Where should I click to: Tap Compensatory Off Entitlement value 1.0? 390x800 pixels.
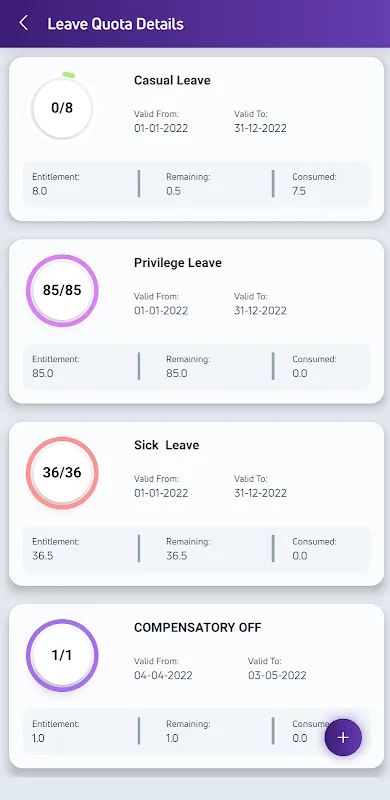[x=38, y=738]
